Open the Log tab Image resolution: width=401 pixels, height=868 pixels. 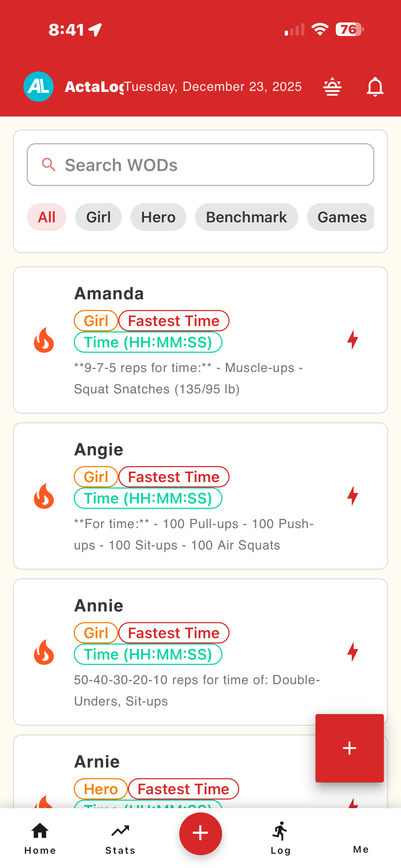click(x=281, y=838)
